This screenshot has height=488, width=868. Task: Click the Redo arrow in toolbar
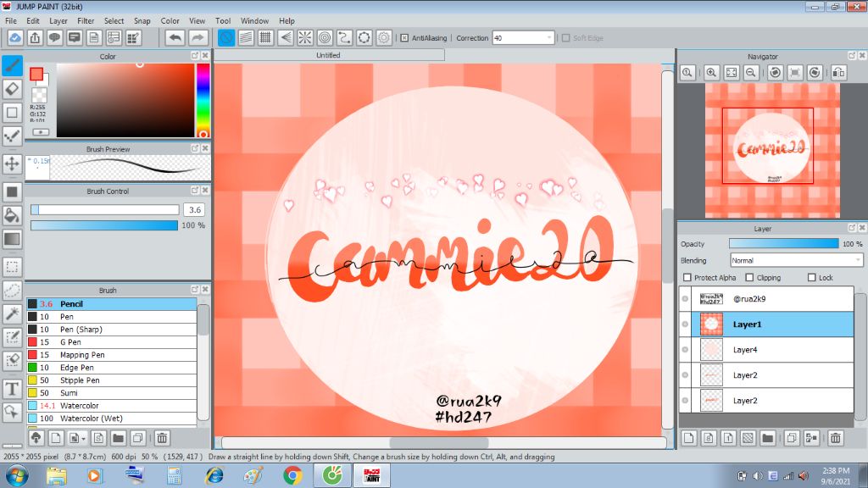pyautogui.click(x=198, y=37)
